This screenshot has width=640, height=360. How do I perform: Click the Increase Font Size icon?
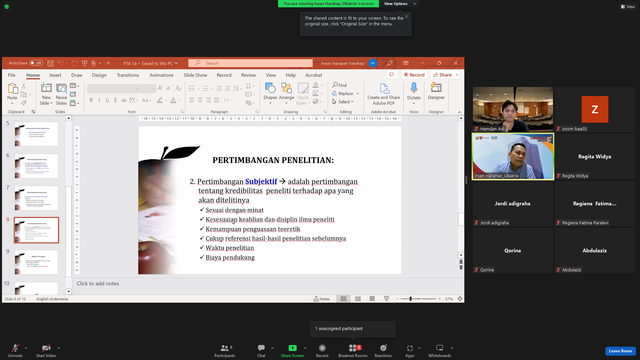160,88
